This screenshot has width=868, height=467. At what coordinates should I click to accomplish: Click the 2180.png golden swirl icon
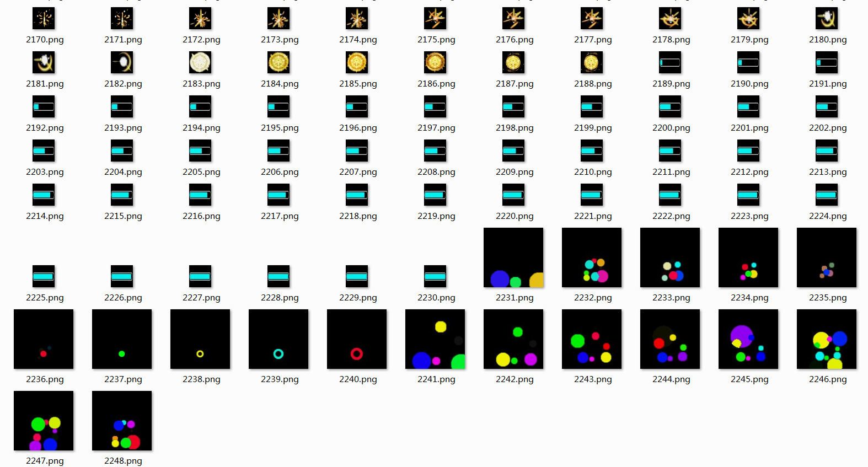827,19
